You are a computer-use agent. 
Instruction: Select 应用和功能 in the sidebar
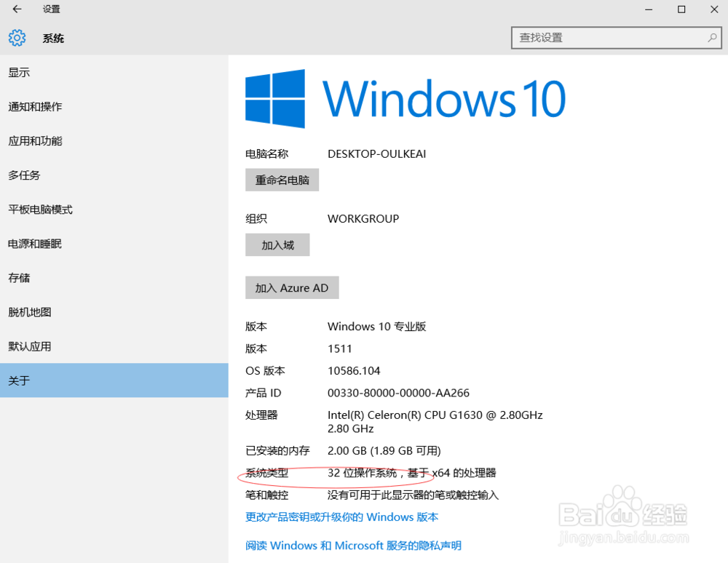[114, 141]
